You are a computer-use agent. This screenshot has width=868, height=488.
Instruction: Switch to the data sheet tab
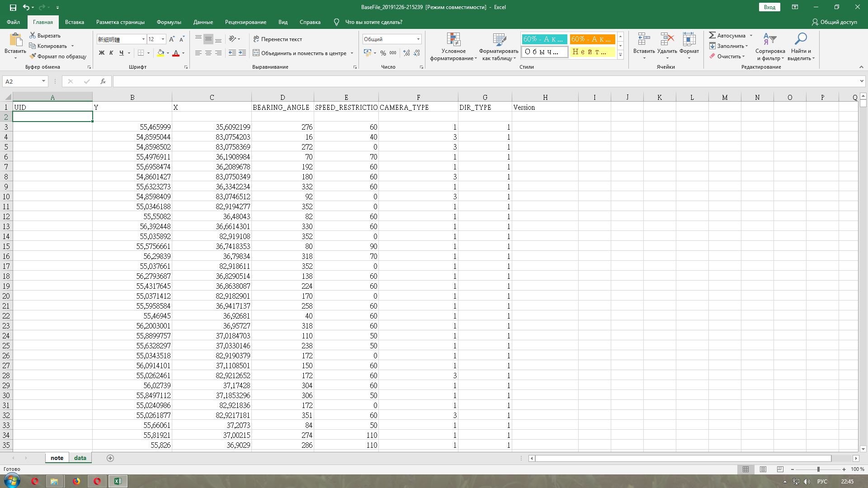coord(80,458)
